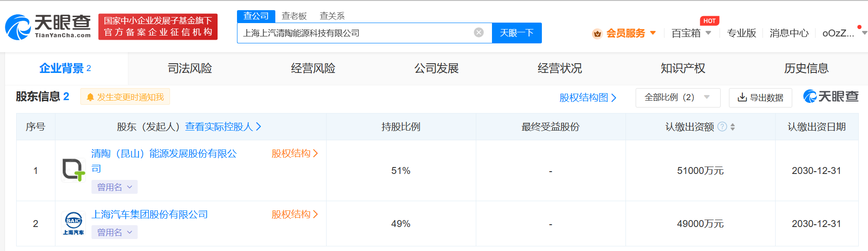This screenshot has width=868, height=251.
Task: Click the Qingtao company logo
Action: tap(73, 170)
